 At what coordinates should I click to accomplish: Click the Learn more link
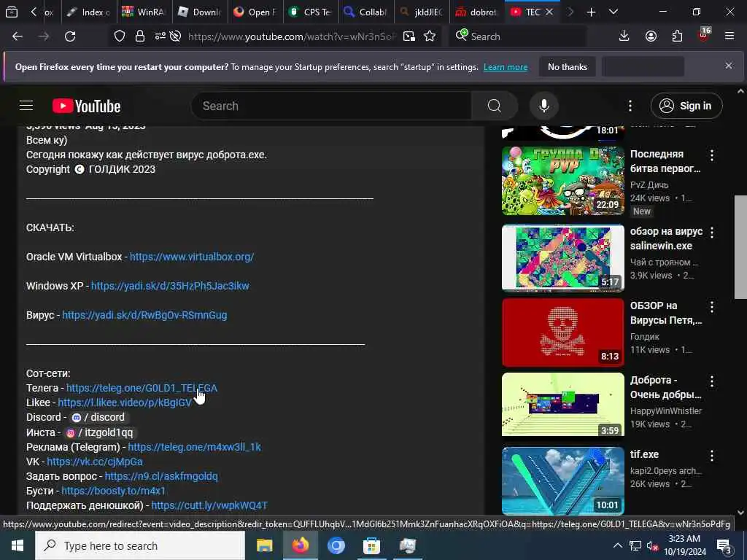coord(506,67)
